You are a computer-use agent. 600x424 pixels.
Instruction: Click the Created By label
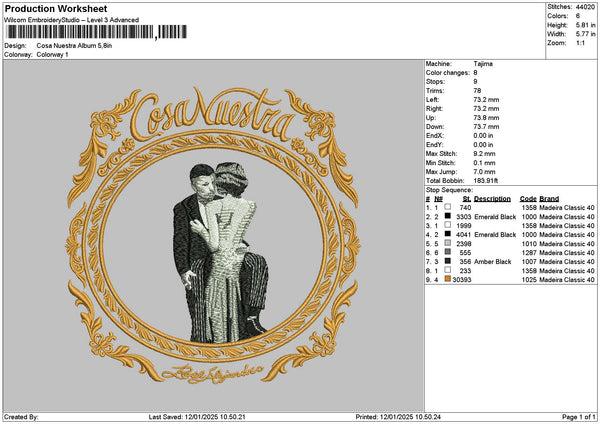(21, 417)
